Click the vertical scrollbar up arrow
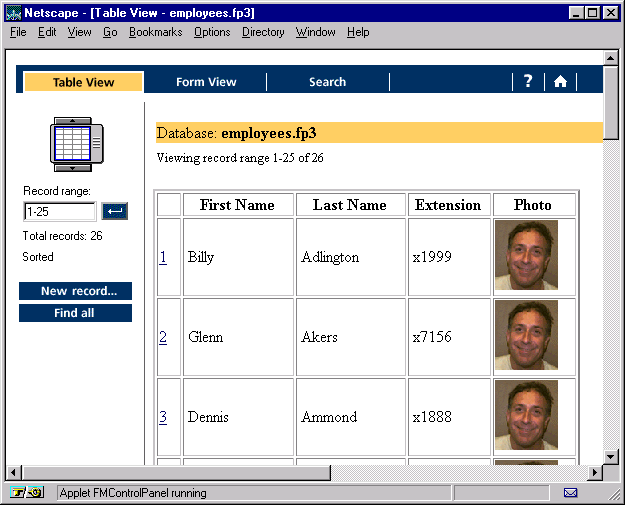Image resolution: width=625 pixels, height=505 pixels. coord(610,58)
